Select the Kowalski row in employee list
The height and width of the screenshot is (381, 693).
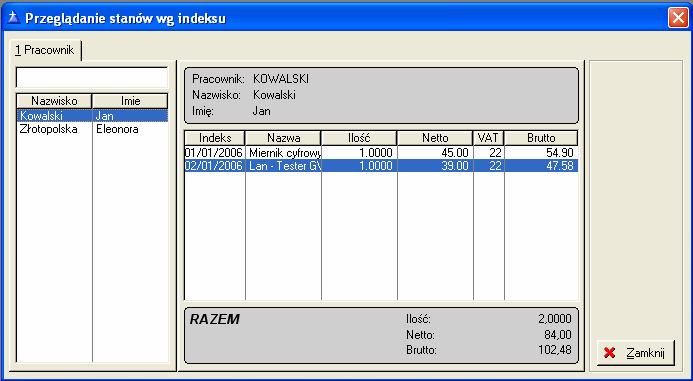tap(92, 116)
